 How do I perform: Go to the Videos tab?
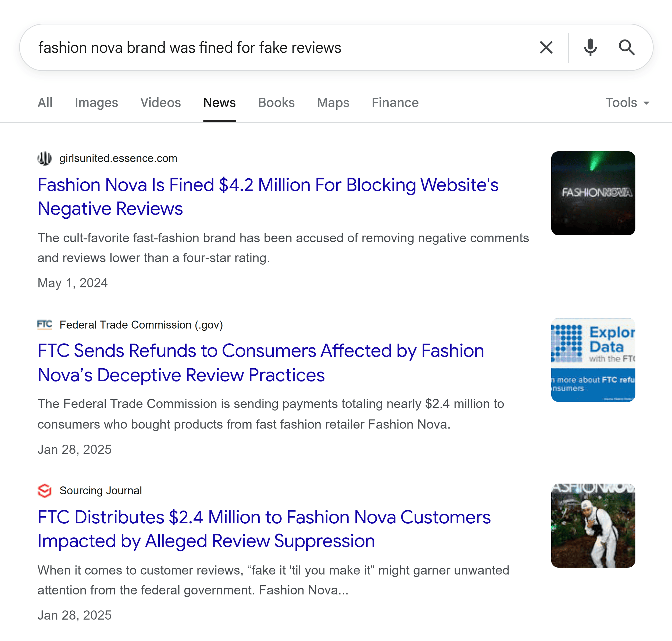click(x=161, y=103)
